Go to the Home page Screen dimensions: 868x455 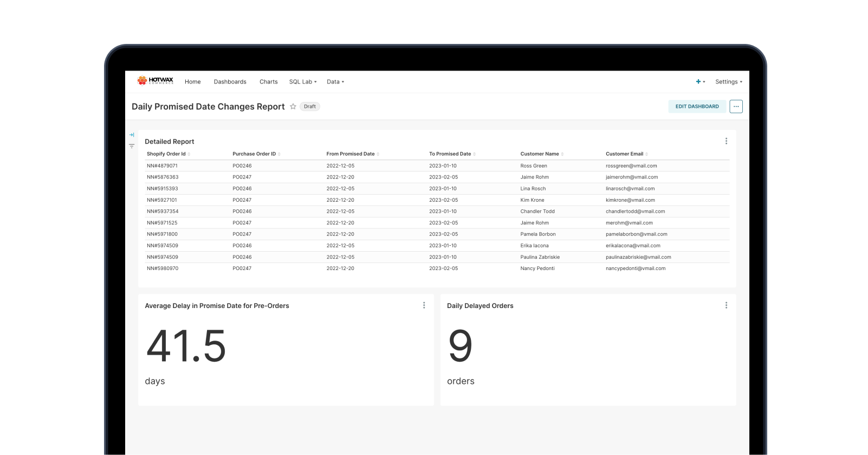pyautogui.click(x=193, y=82)
